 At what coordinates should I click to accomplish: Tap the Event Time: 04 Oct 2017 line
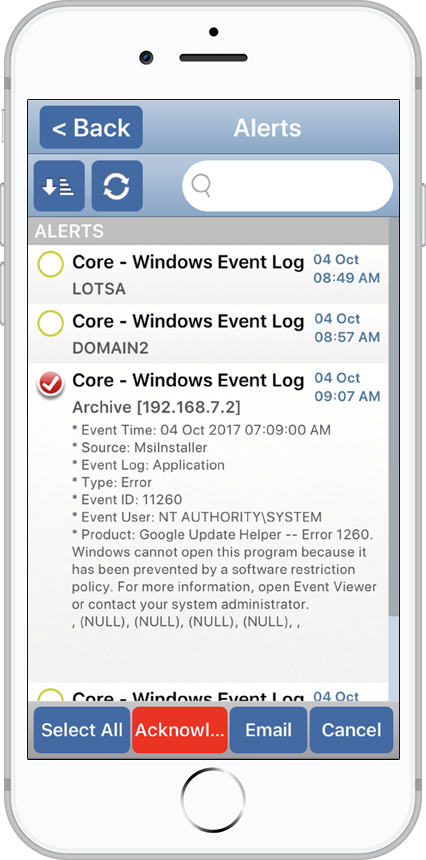201,429
